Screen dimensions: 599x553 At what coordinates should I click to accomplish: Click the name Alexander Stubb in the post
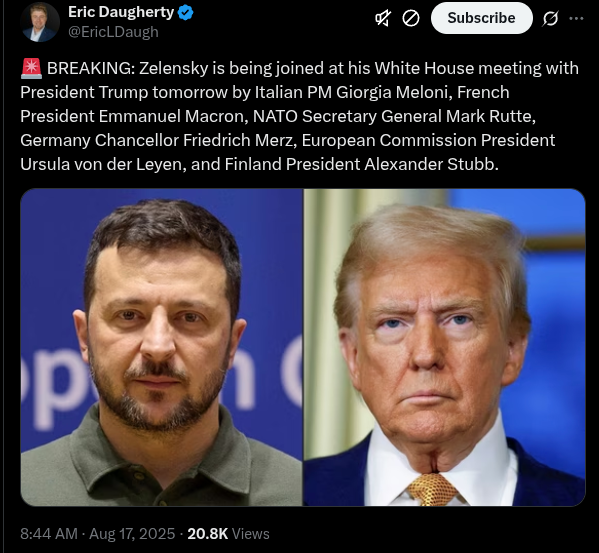point(431,164)
